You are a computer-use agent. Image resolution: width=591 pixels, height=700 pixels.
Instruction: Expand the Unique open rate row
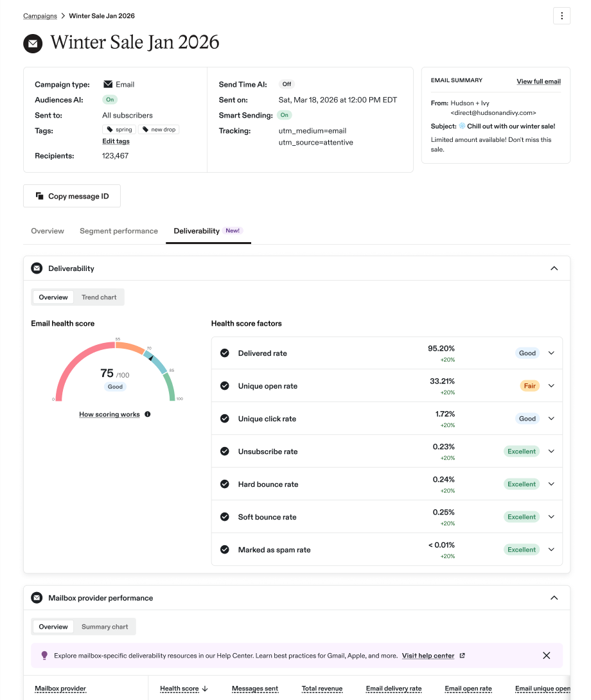point(551,386)
